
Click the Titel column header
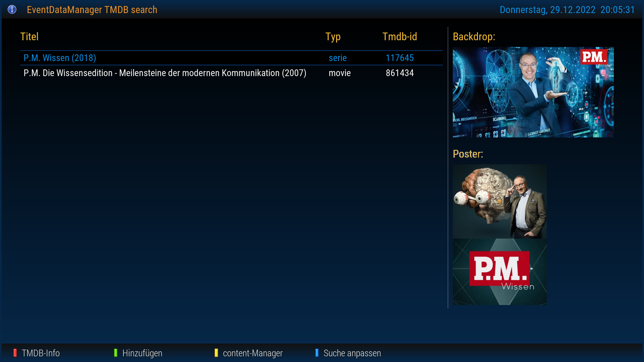tap(29, 37)
